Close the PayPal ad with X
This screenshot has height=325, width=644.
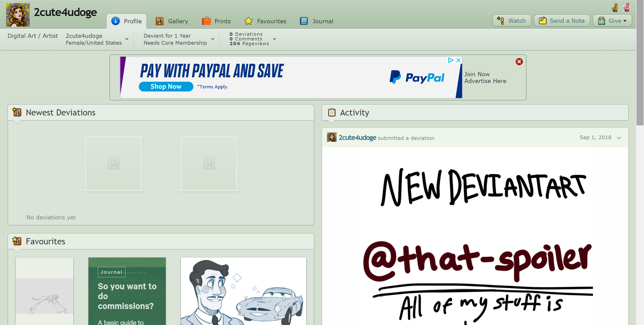point(459,60)
